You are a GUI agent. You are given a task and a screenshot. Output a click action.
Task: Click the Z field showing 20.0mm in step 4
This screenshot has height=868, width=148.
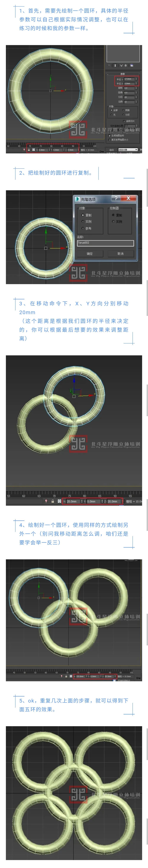tap(109, 676)
